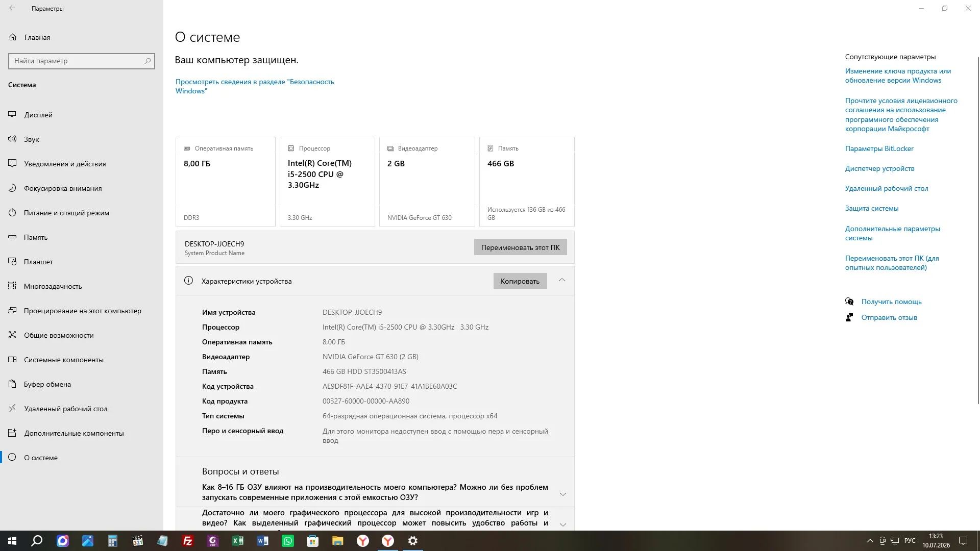This screenshot has height=551, width=980.
Task: Click Переименовать этот ПК button
Action: click(x=520, y=247)
